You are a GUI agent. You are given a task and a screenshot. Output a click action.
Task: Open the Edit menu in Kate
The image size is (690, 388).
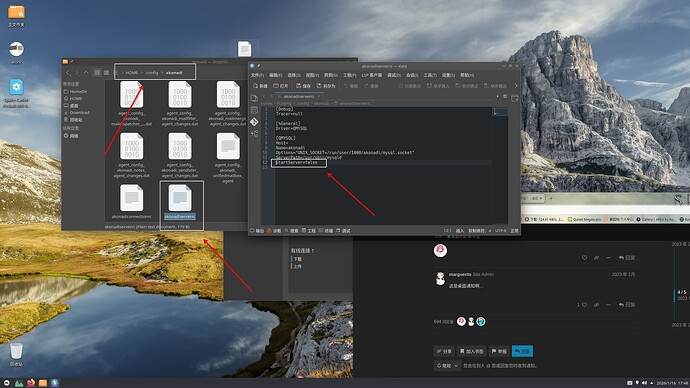(x=275, y=75)
